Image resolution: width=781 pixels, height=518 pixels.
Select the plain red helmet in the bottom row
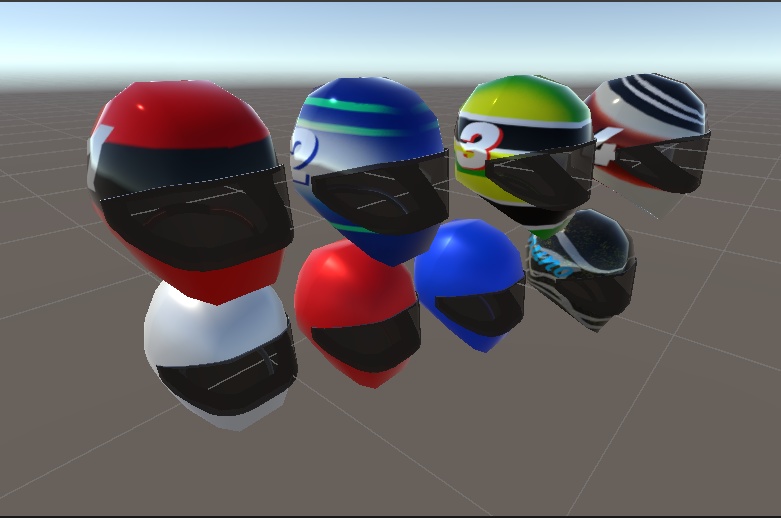[x=358, y=313]
